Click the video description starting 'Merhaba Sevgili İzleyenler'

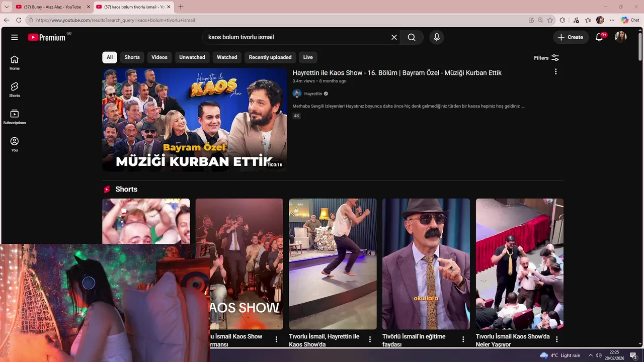(x=409, y=106)
